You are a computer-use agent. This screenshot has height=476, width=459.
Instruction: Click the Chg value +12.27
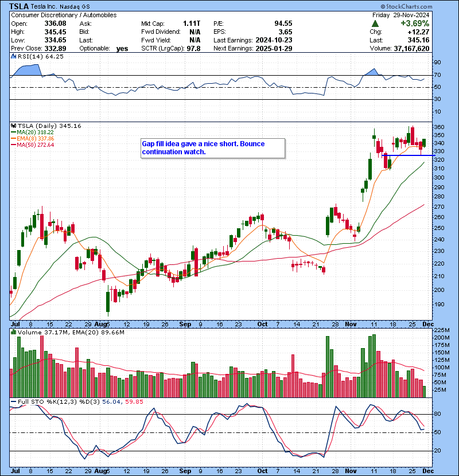pyautogui.click(x=419, y=32)
